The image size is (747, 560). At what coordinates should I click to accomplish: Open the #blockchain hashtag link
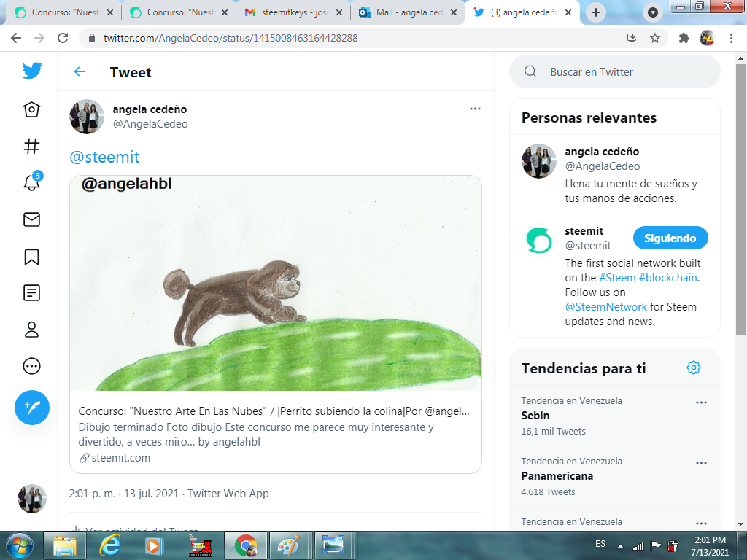coord(668,278)
